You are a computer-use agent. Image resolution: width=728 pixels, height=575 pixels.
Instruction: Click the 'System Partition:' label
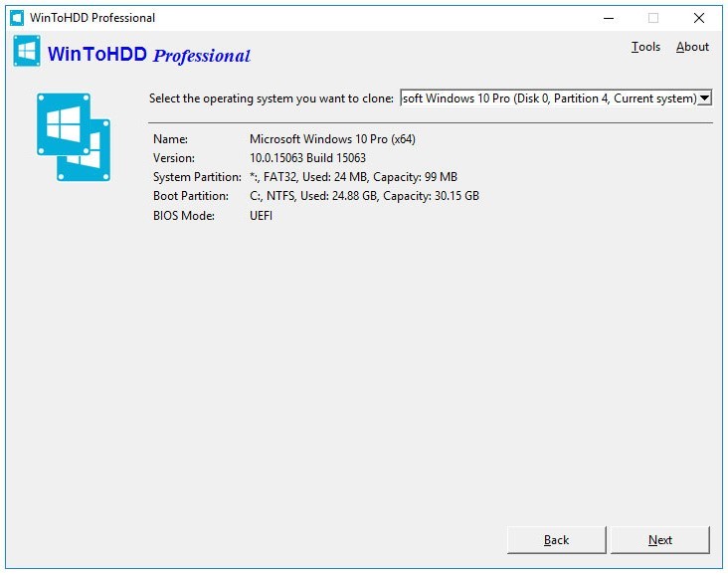197,177
